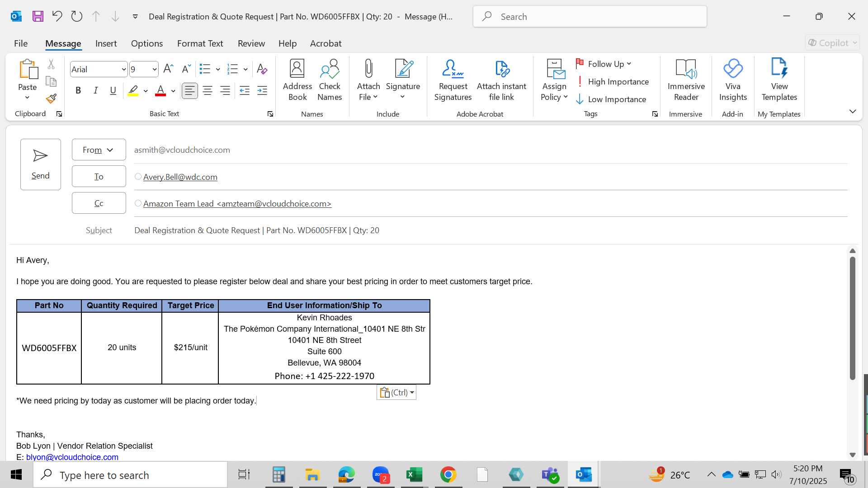Open the Arial font name dropdown

(123, 70)
